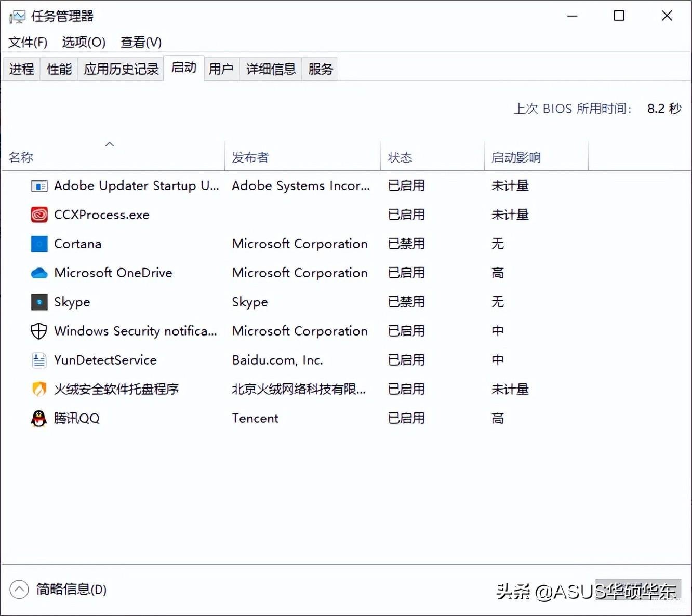Click the Windows Security shield icon
This screenshot has height=616, width=692.
click(39, 331)
